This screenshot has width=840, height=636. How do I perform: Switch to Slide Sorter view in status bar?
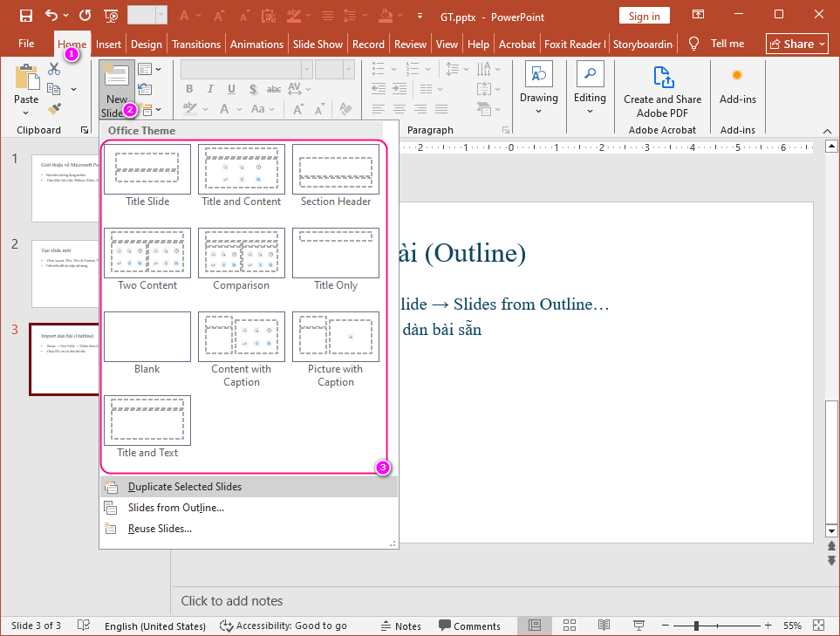click(x=569, y=626)
